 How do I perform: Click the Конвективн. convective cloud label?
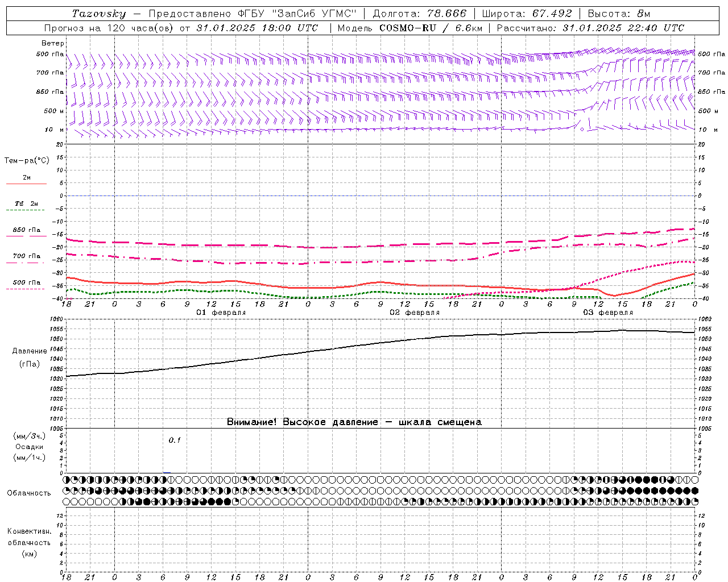(x=29, y=531)
